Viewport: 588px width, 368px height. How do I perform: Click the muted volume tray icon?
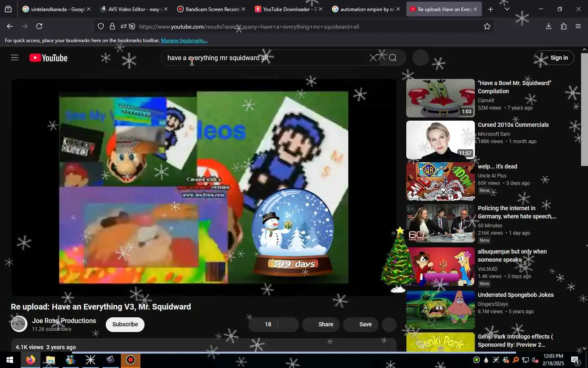pyautogui.click(x=535, y=360)
